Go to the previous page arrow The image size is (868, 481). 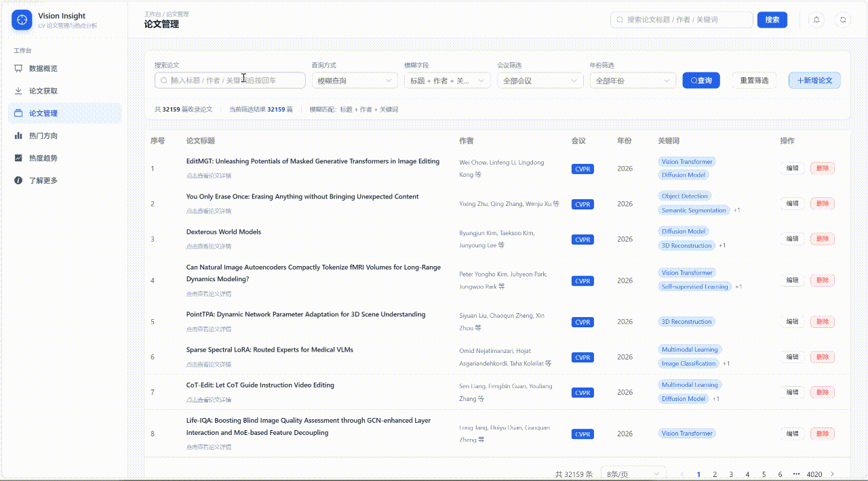[x=682, y=474]
